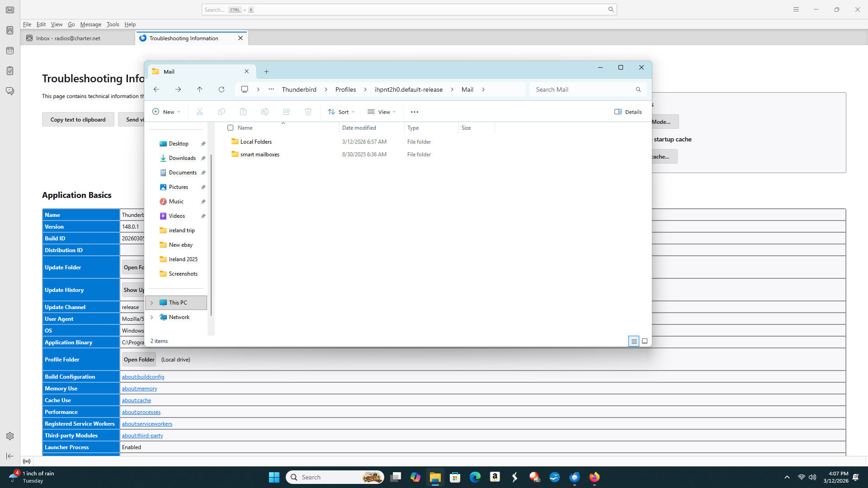Toggle the select-all checkbox in Name header
Image resolution: width=868 pixels, height=488 pixels.
pyautogui.click(x=231, y=128)
